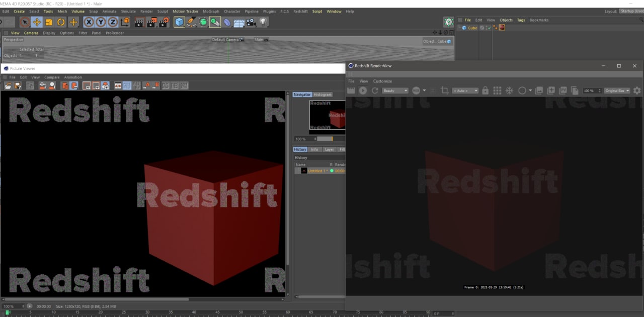Open the Auto camera dropdown
This screenshot has height=317, width=644.
click(465, 91)
